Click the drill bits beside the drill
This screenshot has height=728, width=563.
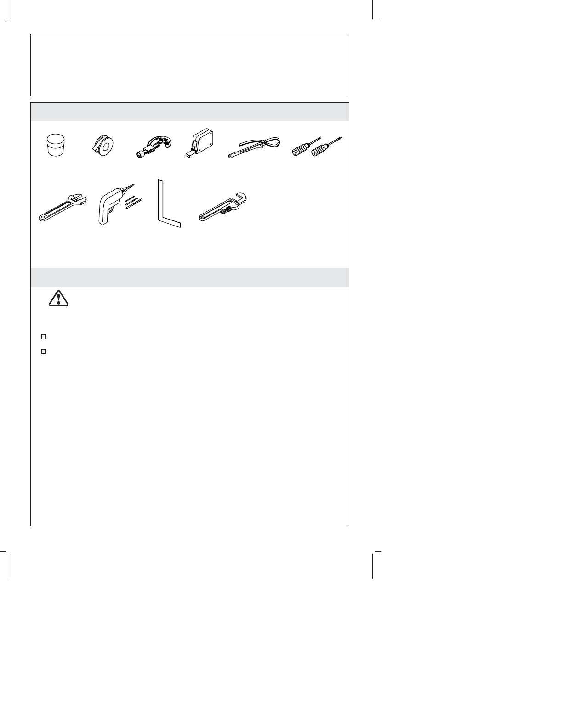pyautogui.click(x=134, y=201)
